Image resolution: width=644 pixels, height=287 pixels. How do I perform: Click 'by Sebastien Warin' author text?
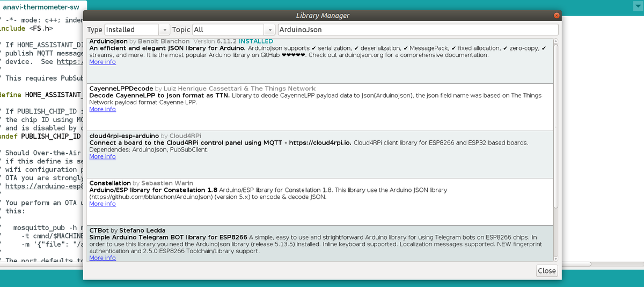163,183
